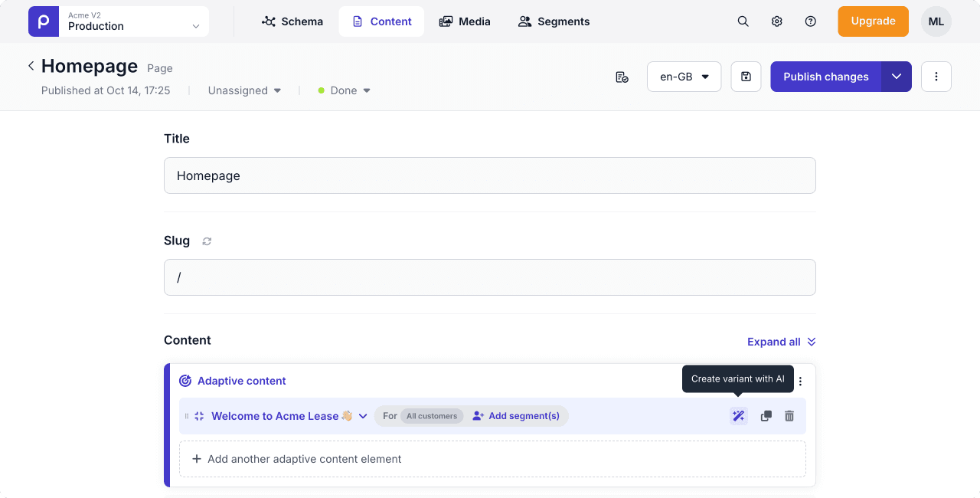Image resolution: width=980 pixels, height=498 pixels.
Task: Delete the Welcome to Acme Lease variant
Action: (x=789, y=416)
